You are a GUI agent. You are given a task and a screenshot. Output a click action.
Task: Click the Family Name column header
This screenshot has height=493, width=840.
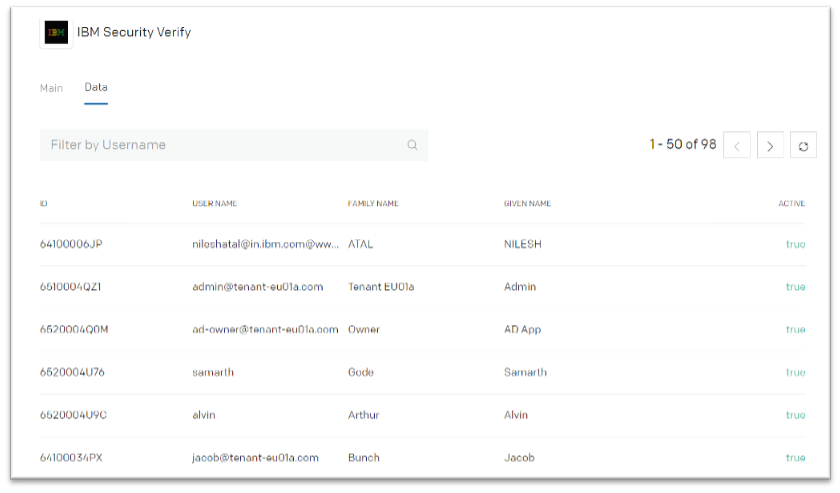[373, 203]
